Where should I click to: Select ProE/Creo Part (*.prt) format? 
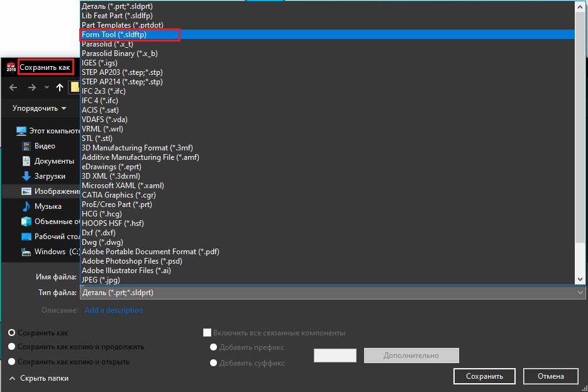pos(328,204)
